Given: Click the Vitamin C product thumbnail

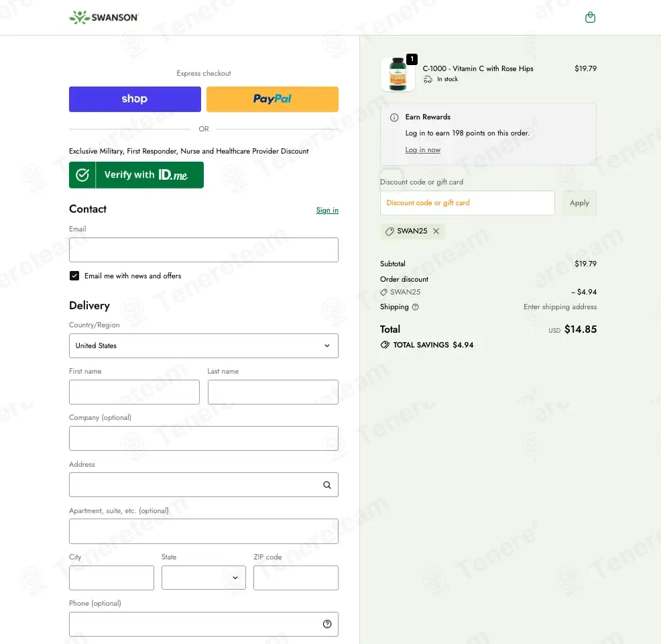Looking at the screenshot, I should click(398, 74).
